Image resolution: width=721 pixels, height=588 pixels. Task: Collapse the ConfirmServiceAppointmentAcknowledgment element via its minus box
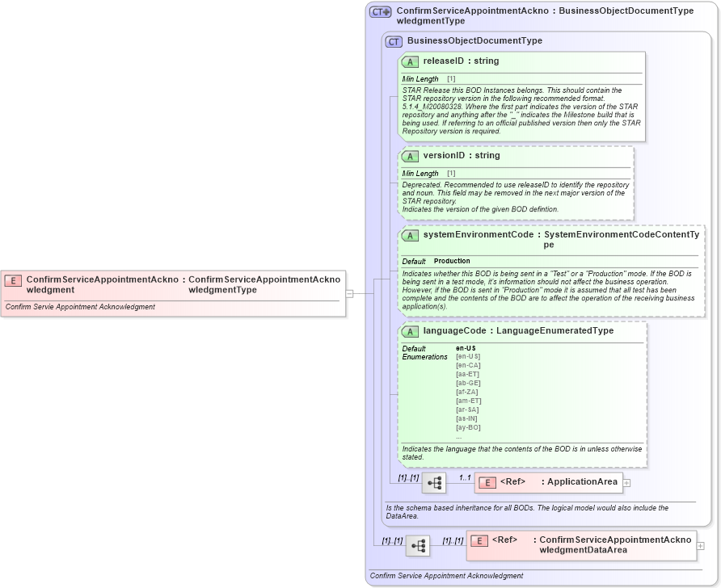(349, 293)
